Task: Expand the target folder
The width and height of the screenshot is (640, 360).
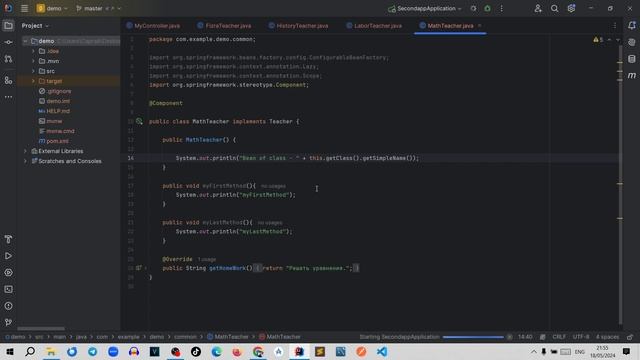Action: tap(33, 81)
